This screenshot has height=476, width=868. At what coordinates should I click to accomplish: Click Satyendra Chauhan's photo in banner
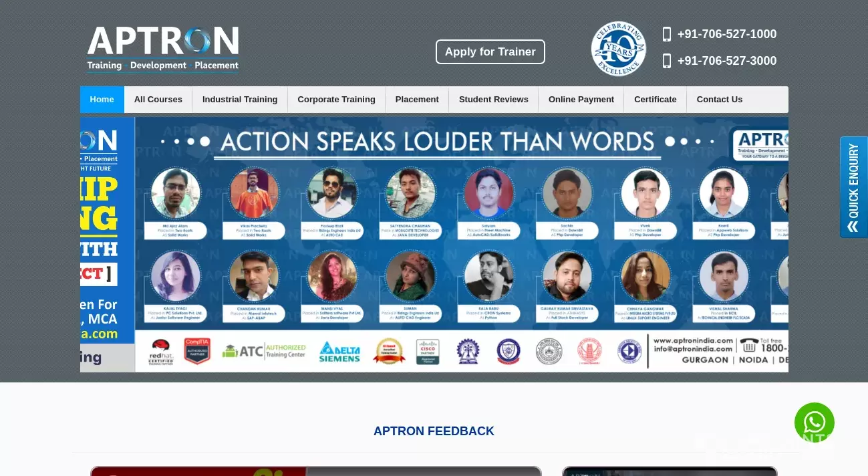[410, 193]
